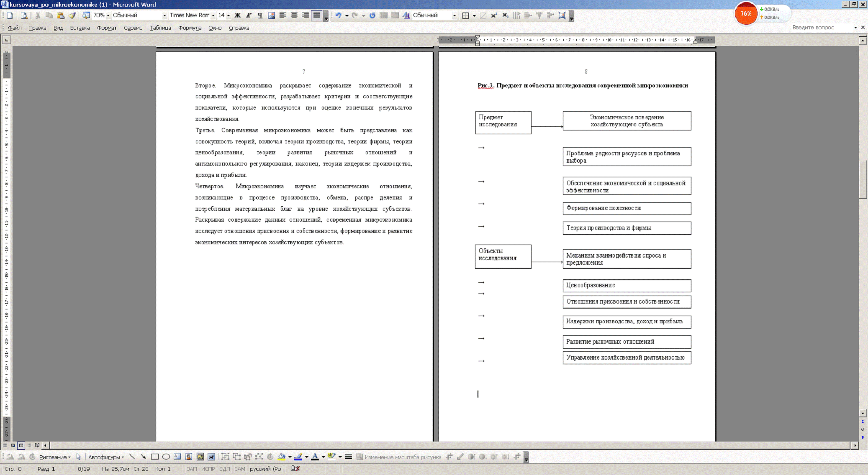868x475 pixels.
Task: Click the Print Preview icon
Action: (24, 15)
